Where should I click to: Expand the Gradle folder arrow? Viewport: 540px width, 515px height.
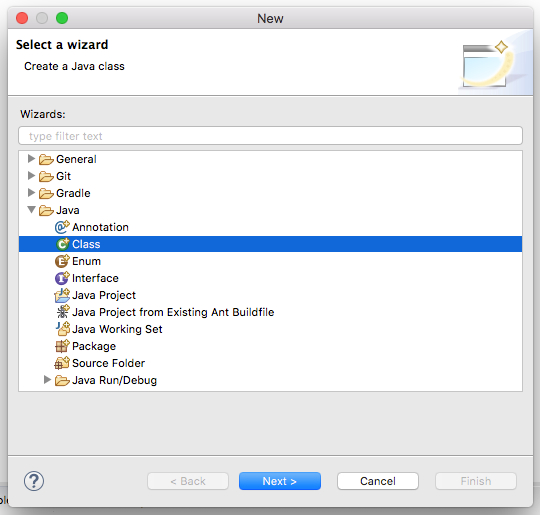click(x=31, y=193)
